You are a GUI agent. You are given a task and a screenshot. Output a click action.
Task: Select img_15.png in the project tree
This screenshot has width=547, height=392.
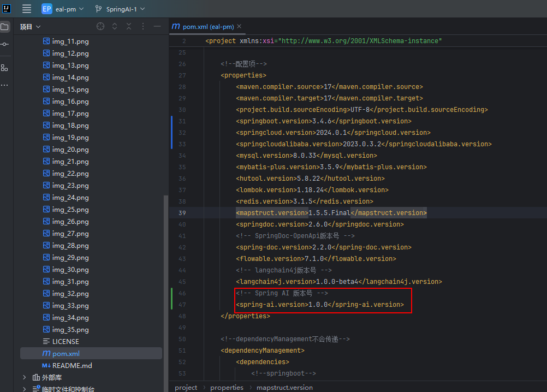click(x=70, y=90)
